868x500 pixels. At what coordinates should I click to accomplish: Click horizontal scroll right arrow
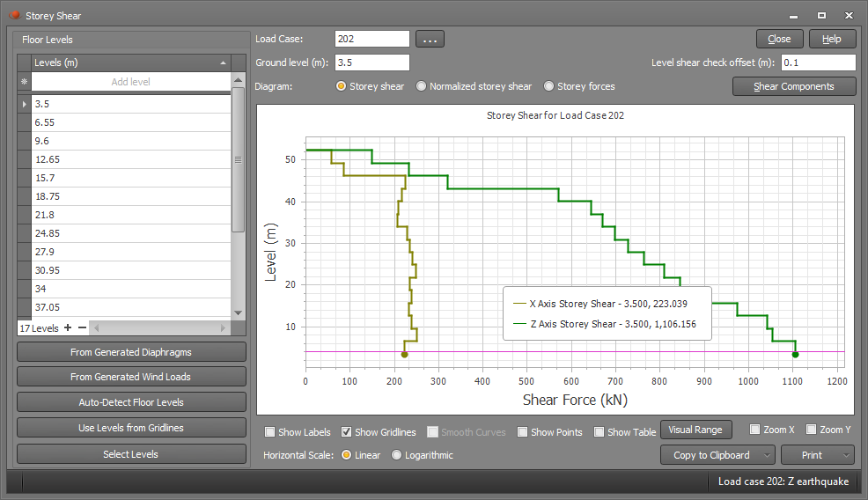point(223,327)
